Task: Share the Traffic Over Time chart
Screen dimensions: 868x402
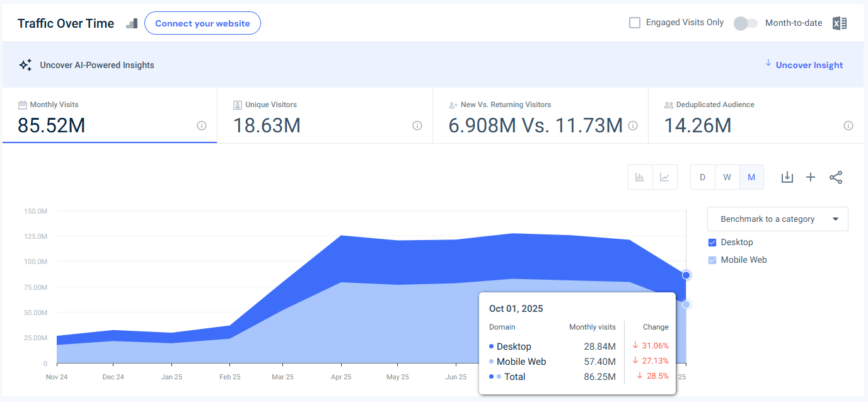Action: click(836, 177)
